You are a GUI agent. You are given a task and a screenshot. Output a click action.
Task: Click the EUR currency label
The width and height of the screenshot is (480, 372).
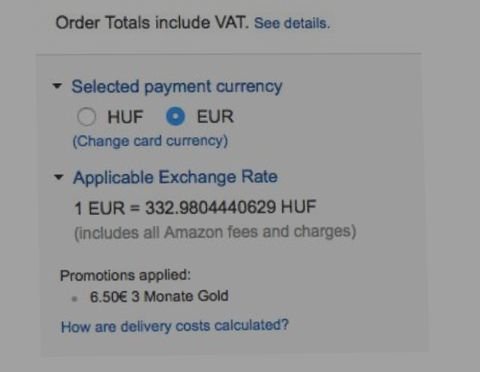tap(215, 116)
